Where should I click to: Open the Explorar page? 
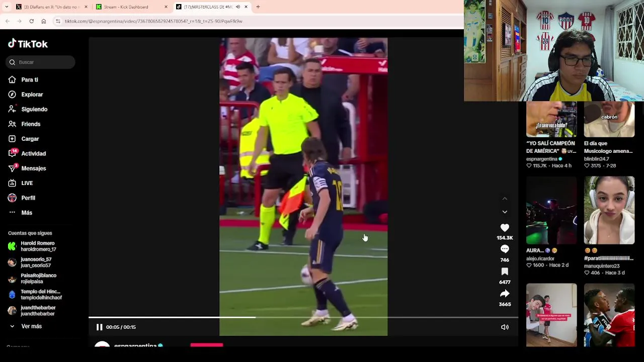[26, 95]
